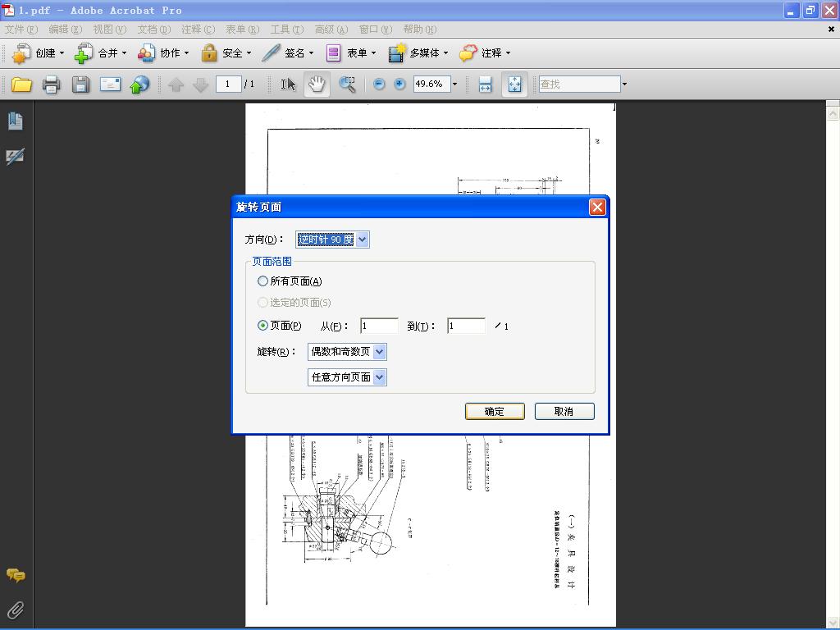Expand the 偶数和奇数页 dropdown
Viewport: 840px width, 630px height.
tap(379, 352)
